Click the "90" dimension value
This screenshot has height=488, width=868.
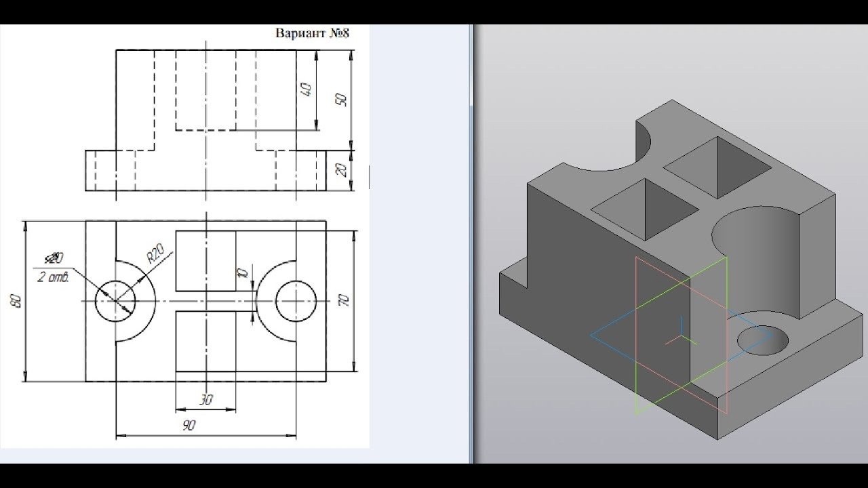[189, 426]
